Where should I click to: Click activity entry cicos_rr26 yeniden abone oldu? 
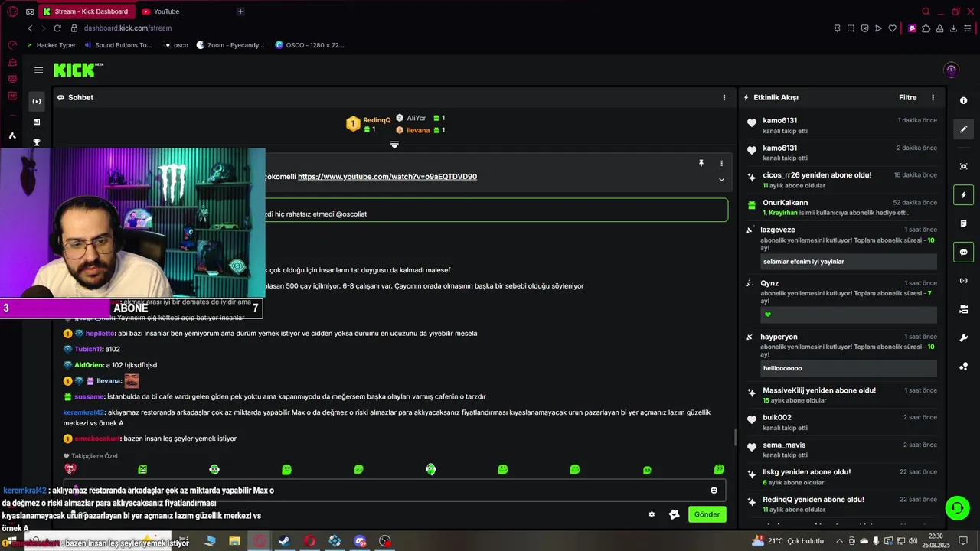coord(841,180)
